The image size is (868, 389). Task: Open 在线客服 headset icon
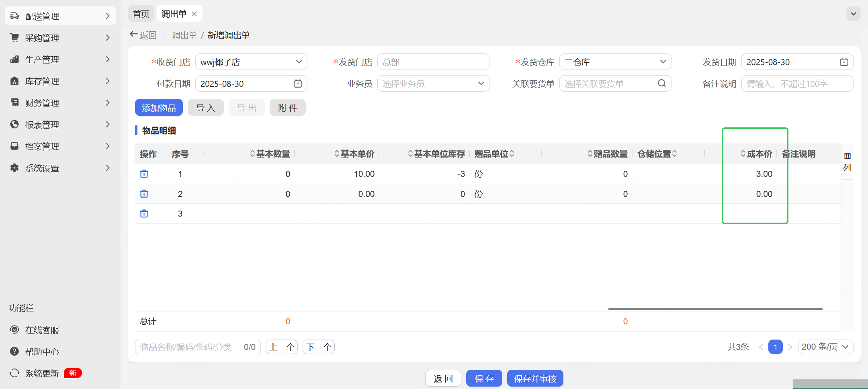pos(14,330)
